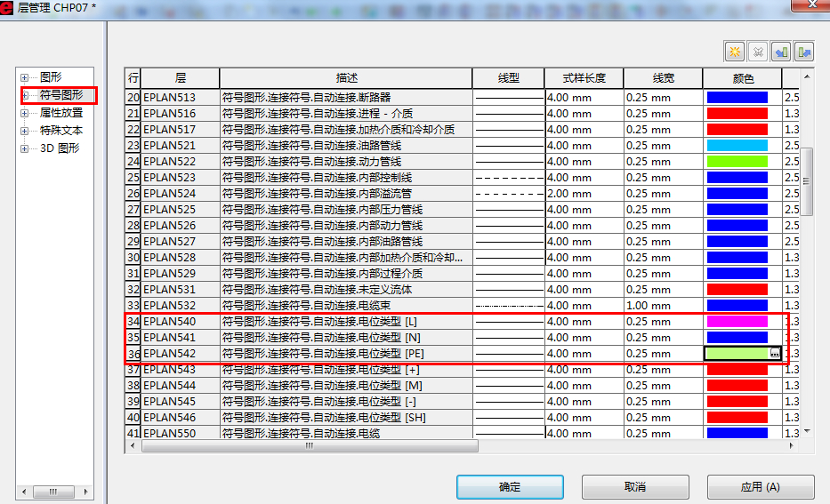Close the 层管理 dialog window
Image resolution: width=830 pixels, height=504 pixels.
811,4
